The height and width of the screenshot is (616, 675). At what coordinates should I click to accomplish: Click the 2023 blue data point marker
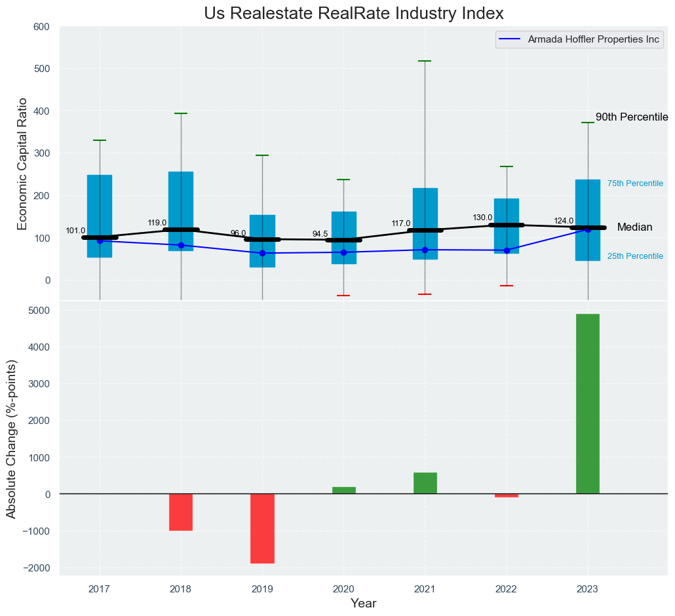(x=588, y=229)
